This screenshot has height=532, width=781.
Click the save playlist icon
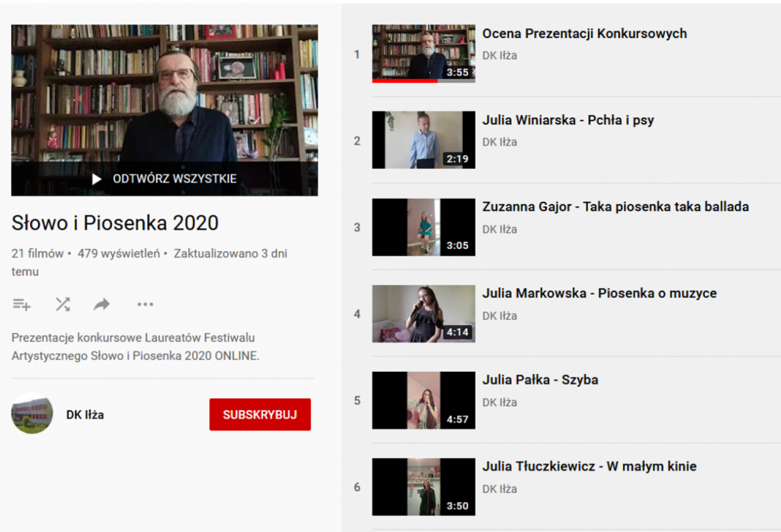coord(21,305)
